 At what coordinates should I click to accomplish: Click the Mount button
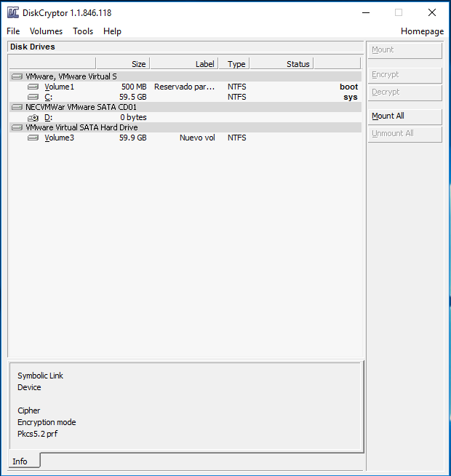405,50
